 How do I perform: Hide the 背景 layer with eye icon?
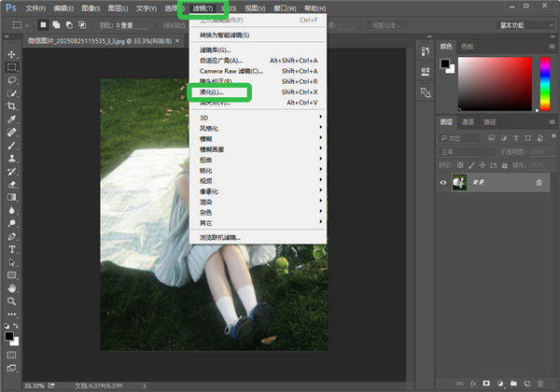click(x=443, y=183)
